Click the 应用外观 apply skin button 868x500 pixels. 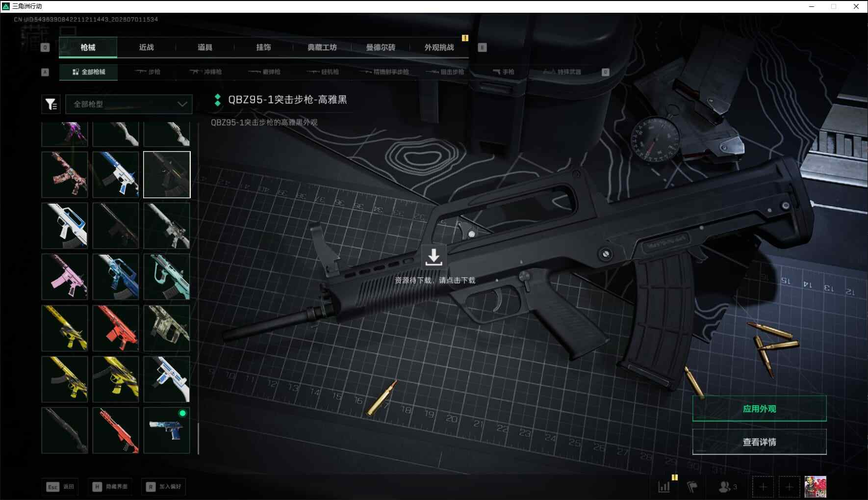point(759,409)
